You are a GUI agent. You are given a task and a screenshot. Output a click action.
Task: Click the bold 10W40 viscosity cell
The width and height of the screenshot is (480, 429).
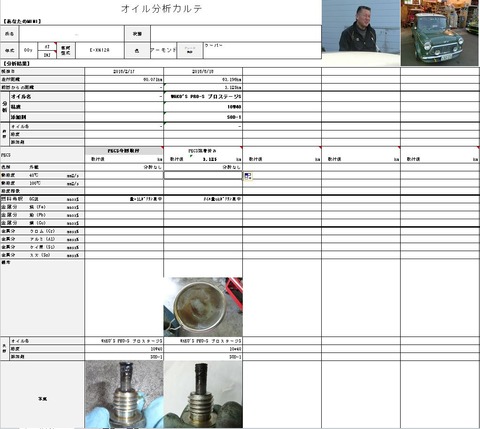[x=203, y=107]
